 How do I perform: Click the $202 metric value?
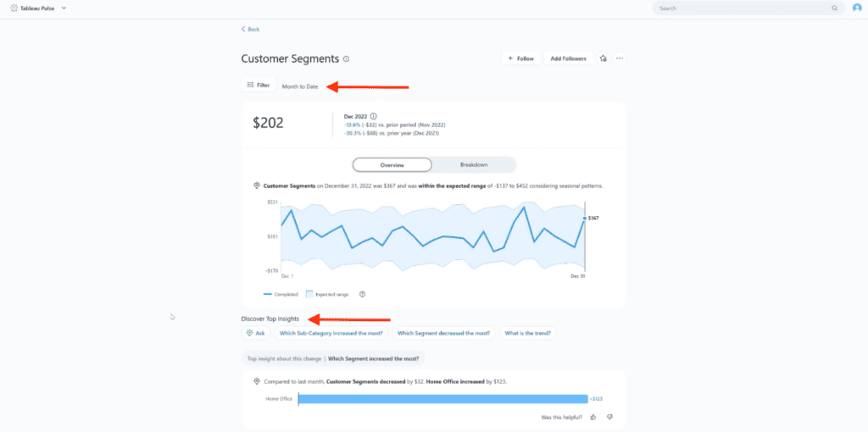point(269,123)
